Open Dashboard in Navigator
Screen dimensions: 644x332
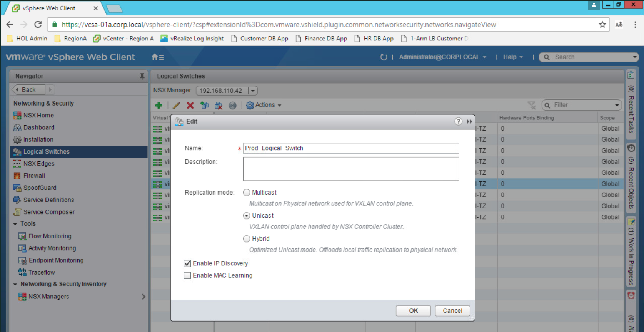pyautogui.click(x=39, y=127)
